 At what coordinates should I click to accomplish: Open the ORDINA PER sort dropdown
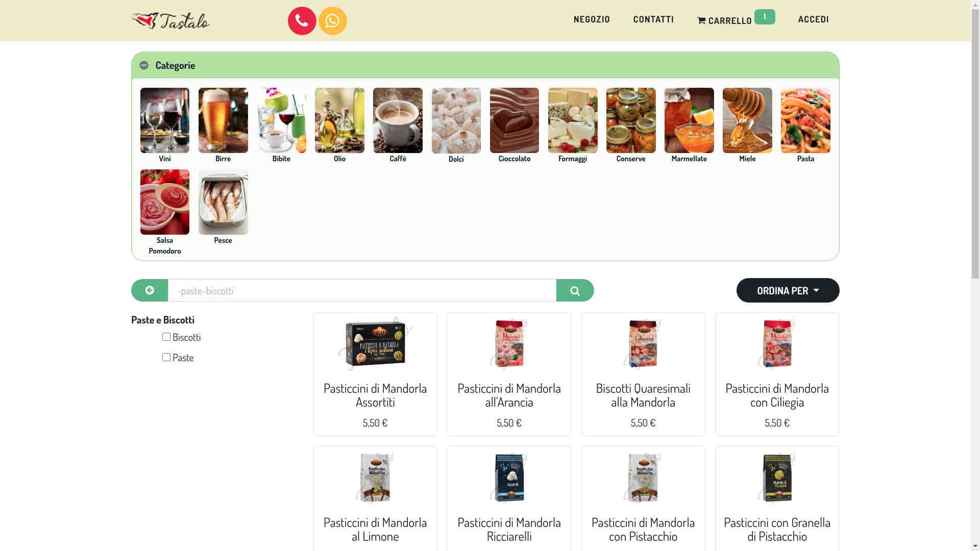[788, 290]
